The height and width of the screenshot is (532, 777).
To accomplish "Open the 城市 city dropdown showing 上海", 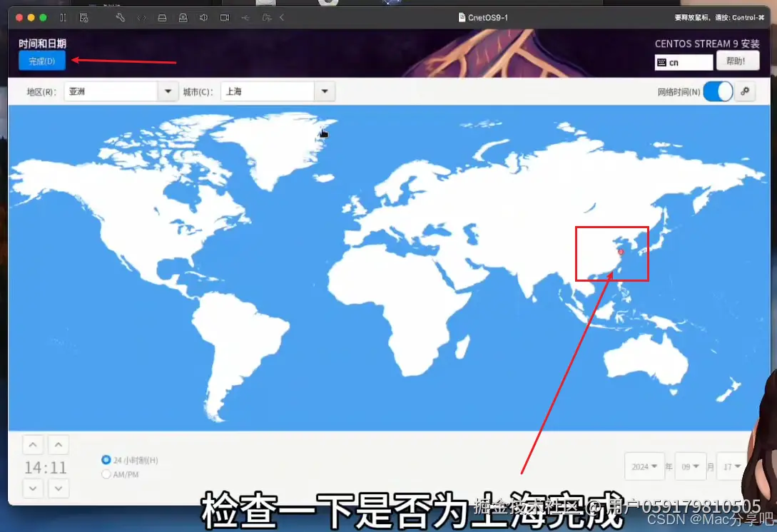I will click(x=324, y=91).
